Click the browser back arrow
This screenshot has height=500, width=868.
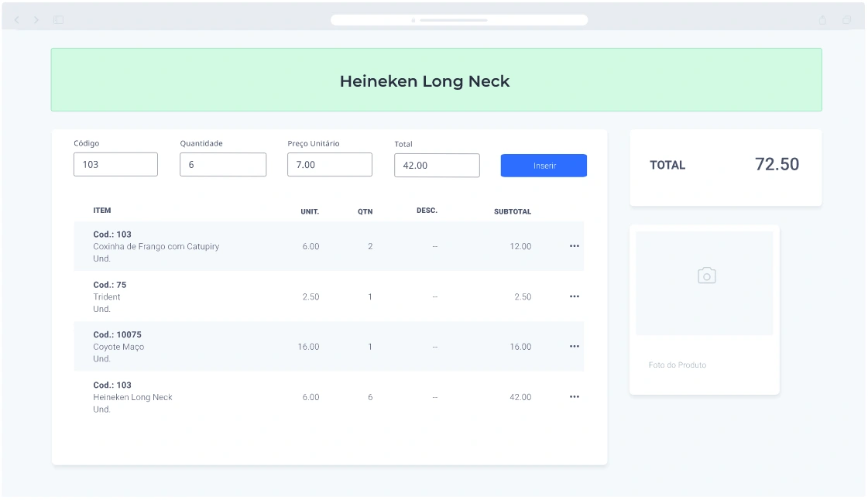pos(17,20)
